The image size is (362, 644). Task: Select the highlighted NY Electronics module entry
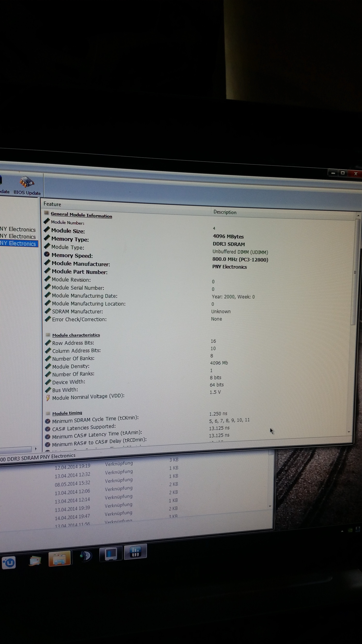pos(19,243)
